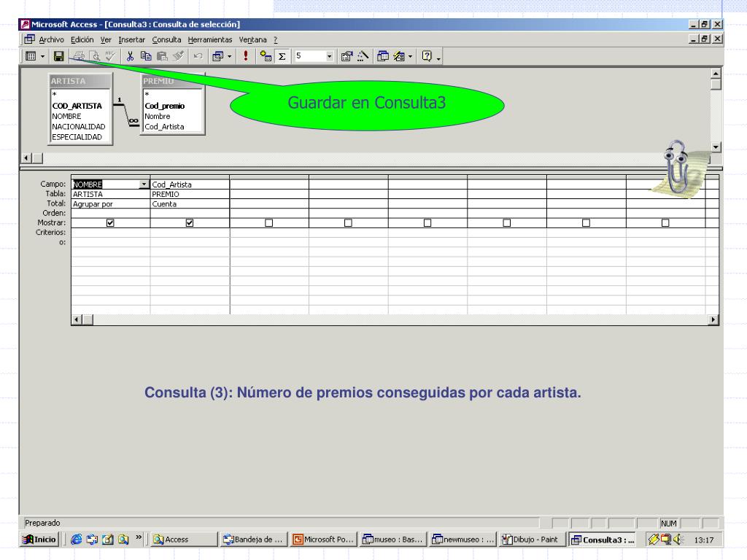Toggle Mostrar checkbox for NOMBRE column

click(110, 222)
